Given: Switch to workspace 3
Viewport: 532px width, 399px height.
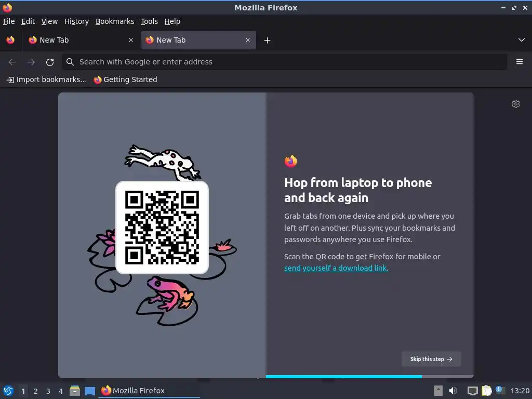Looking at the screenshot, I should pyautogui.click(x=48, y=391).
